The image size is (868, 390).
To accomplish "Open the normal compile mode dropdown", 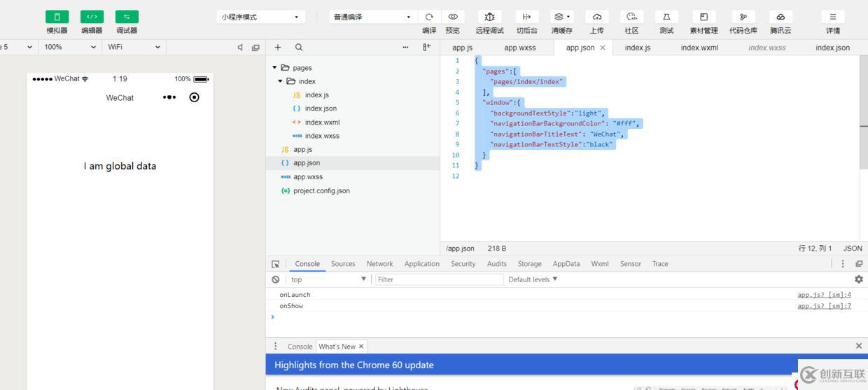I will (x=373, y=17).
